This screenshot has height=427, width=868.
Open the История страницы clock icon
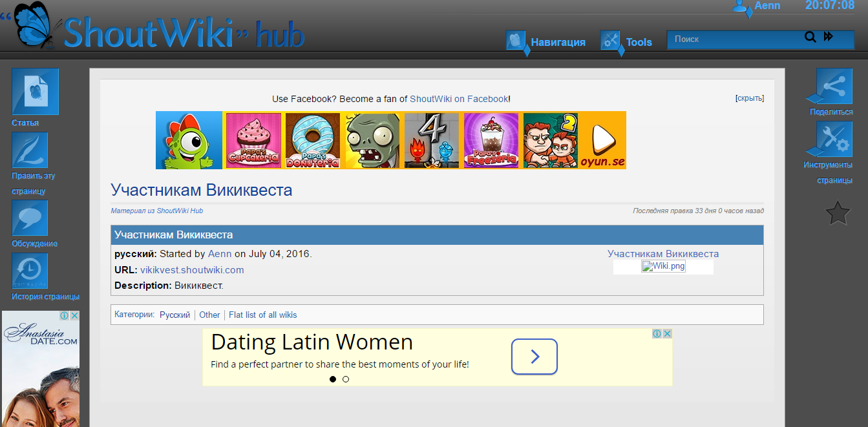(30, 271)
